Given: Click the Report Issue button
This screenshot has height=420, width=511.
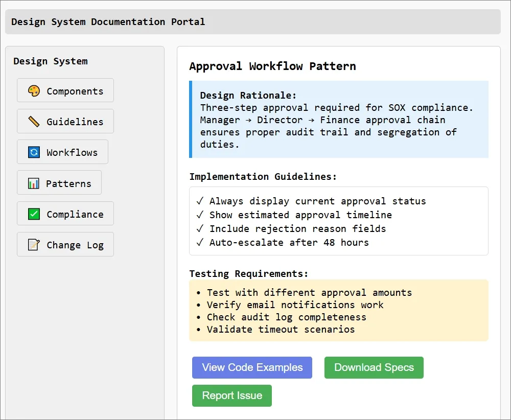Looking at the screenshot, I should [231, 395].
